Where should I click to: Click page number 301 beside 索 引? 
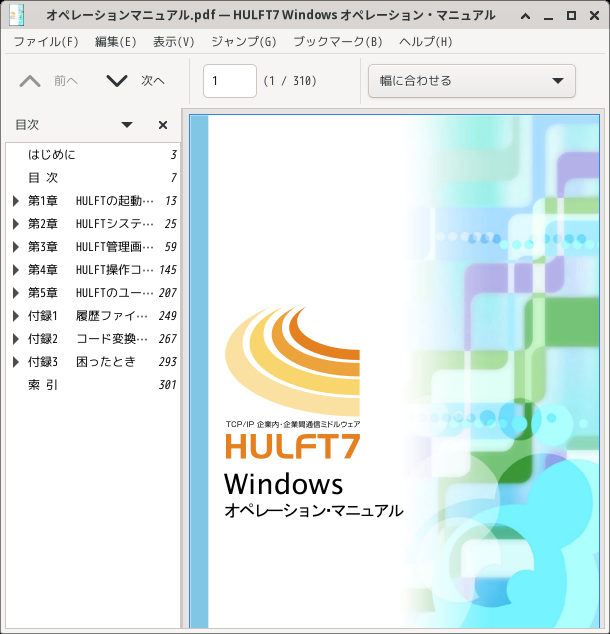[168, 385]
